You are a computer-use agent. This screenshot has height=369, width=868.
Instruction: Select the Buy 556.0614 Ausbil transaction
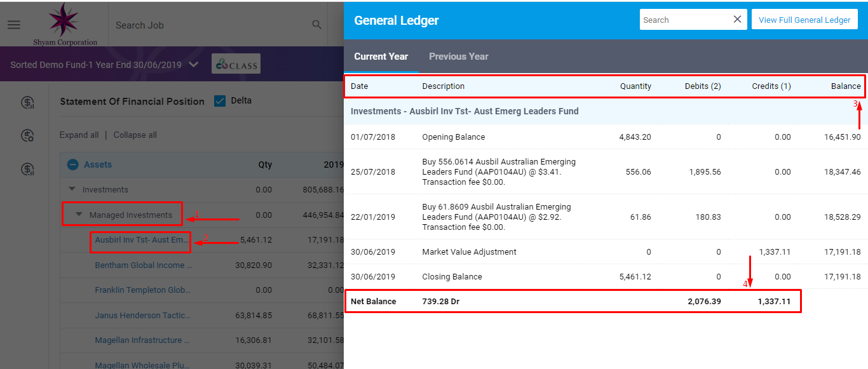point(606,171)
